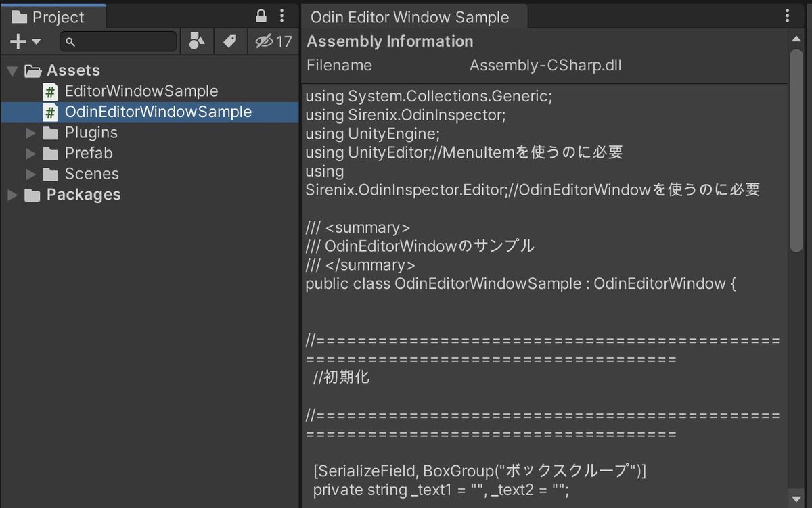Open Search by Label tag icon

pos(230,42)
